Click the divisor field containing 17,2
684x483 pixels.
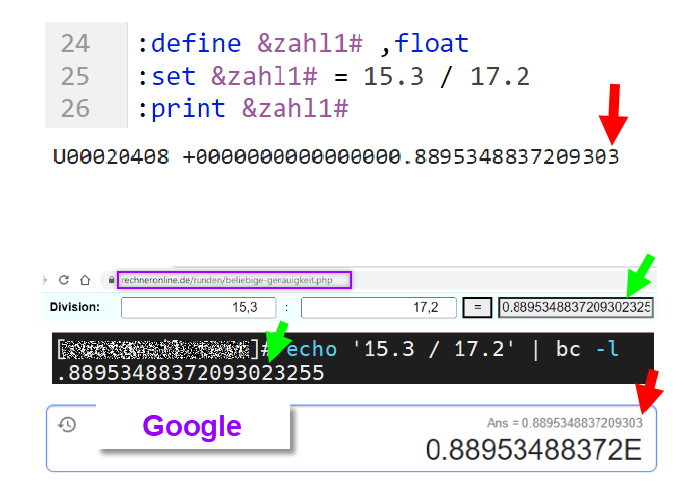[x=378, y=308]
